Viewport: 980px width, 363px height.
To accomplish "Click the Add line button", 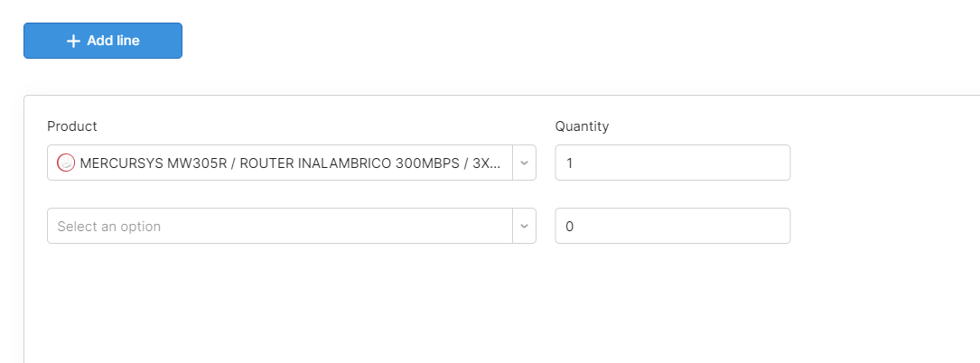I will [x=103, y=41].
